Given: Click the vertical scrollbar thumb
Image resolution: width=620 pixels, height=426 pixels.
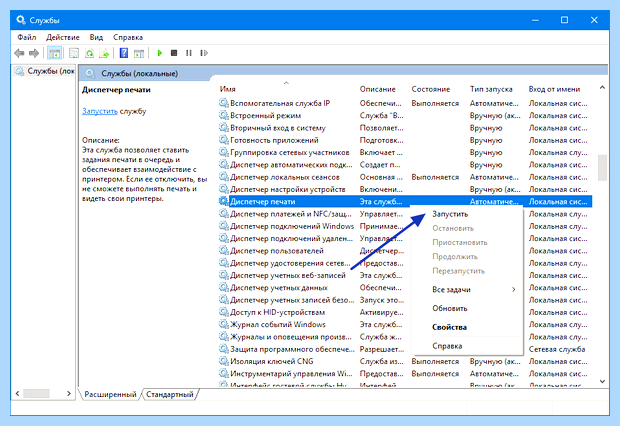Looking at the screenshot, I should coord(602,167).
